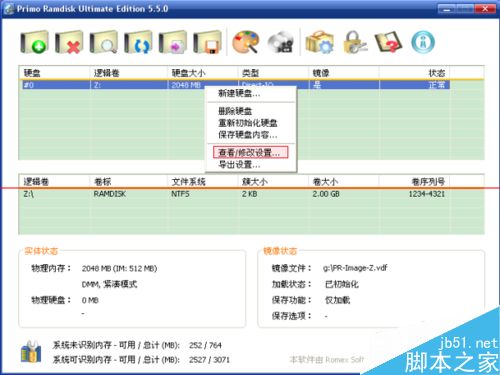Click the 已初始化 load status value
500x375 pixels.
tap(341, 284)
